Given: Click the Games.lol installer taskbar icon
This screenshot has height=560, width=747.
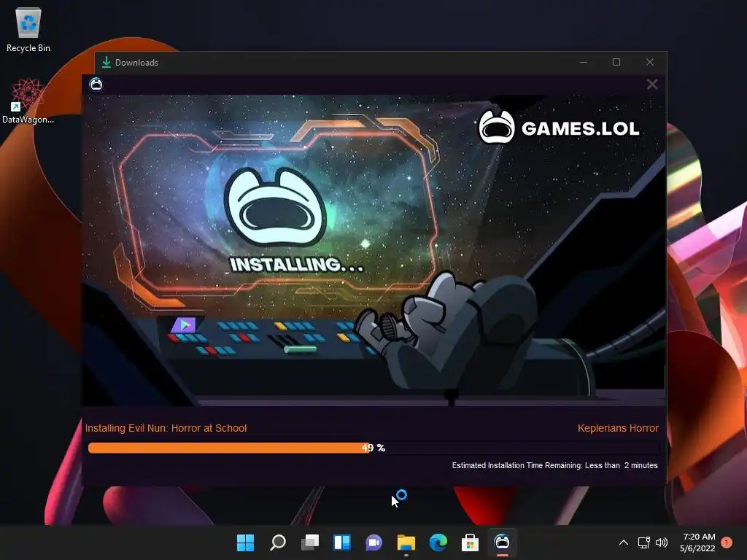Looking at the screenshot, I should (x=502, y=542).
